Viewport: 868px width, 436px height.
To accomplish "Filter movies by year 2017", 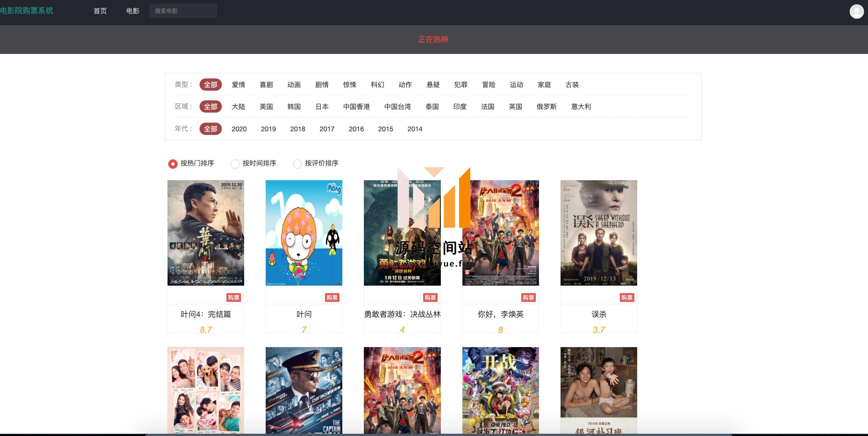I will [327, 129].
